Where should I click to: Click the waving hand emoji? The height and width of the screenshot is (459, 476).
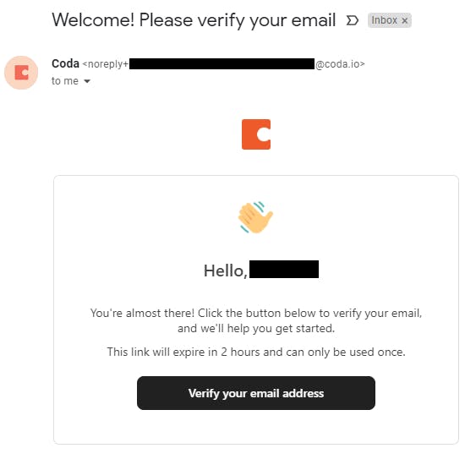pyautogui.click(x=255, y=217)
